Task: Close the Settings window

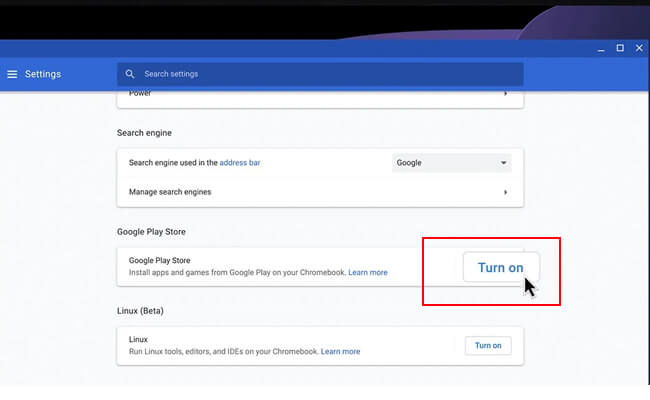Action: point(639,48)
